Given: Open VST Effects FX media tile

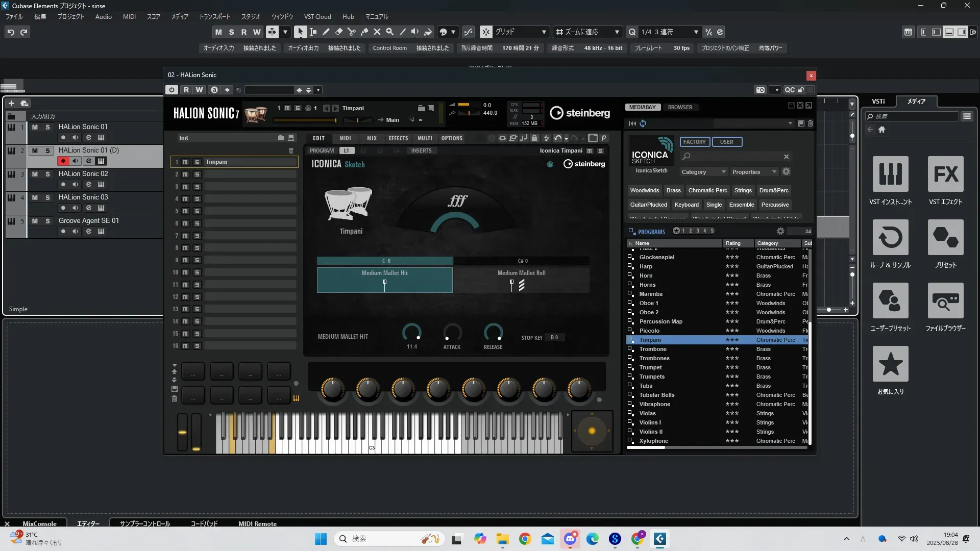Looking at the screenshot, I should (x=945, y=174).
